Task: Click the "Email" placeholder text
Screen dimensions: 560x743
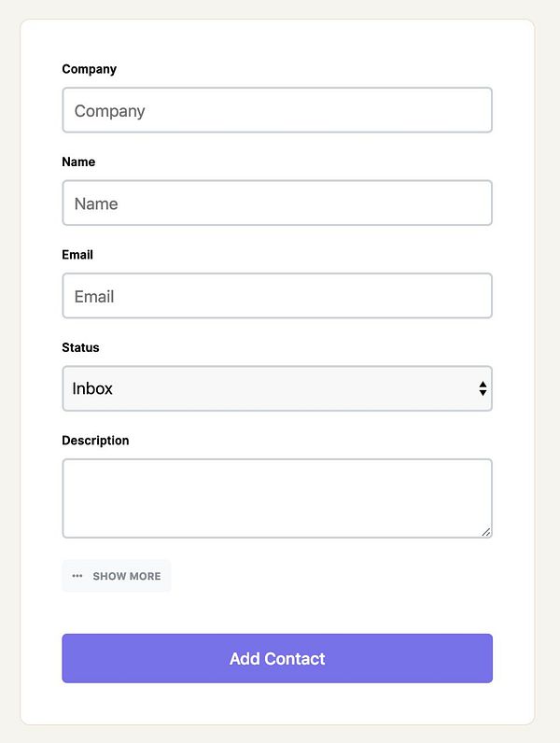Action: click(94, 297)
